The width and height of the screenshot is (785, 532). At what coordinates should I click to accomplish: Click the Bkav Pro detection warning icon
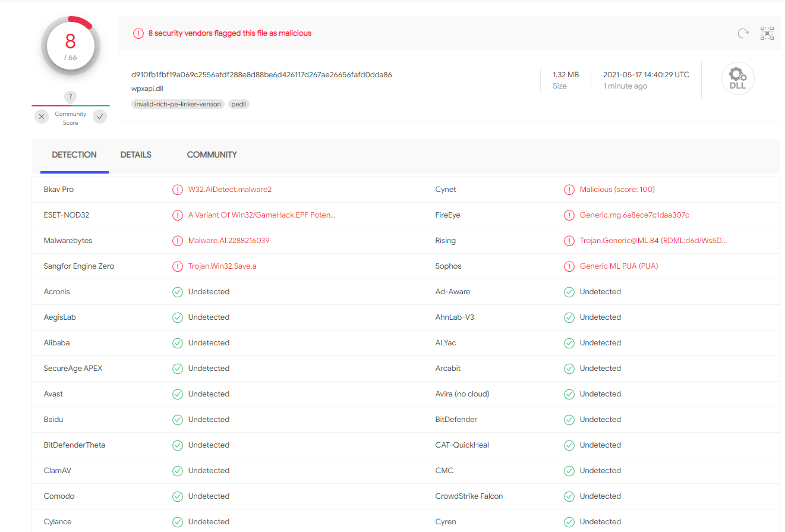click(x=177, y=190)
